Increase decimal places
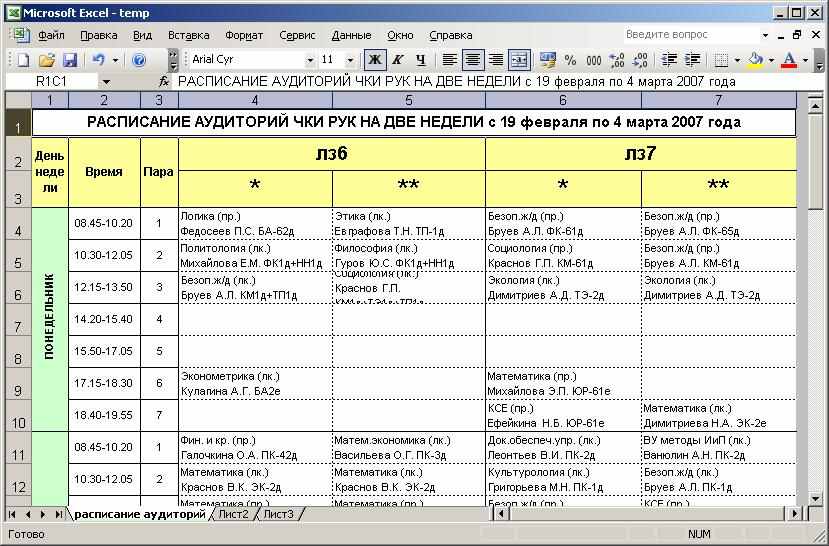The height and width of the screenshot is (546, 829). coord(617,60)
